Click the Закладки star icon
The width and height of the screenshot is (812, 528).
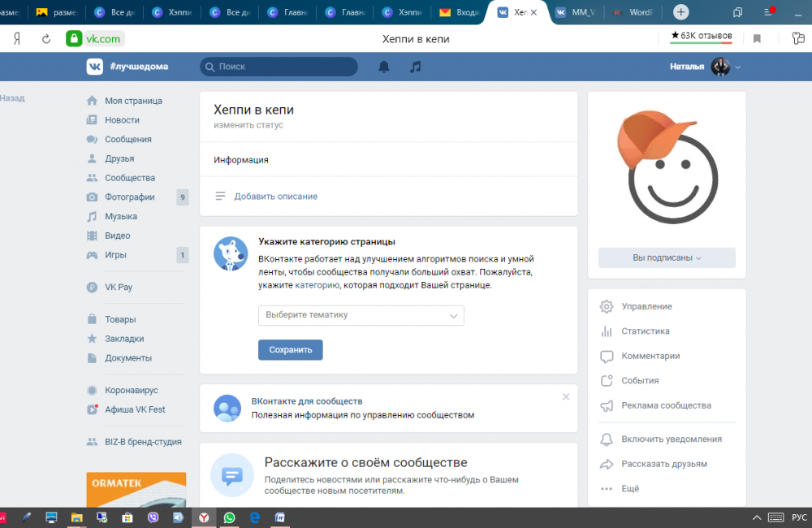[x=92, y=339]
